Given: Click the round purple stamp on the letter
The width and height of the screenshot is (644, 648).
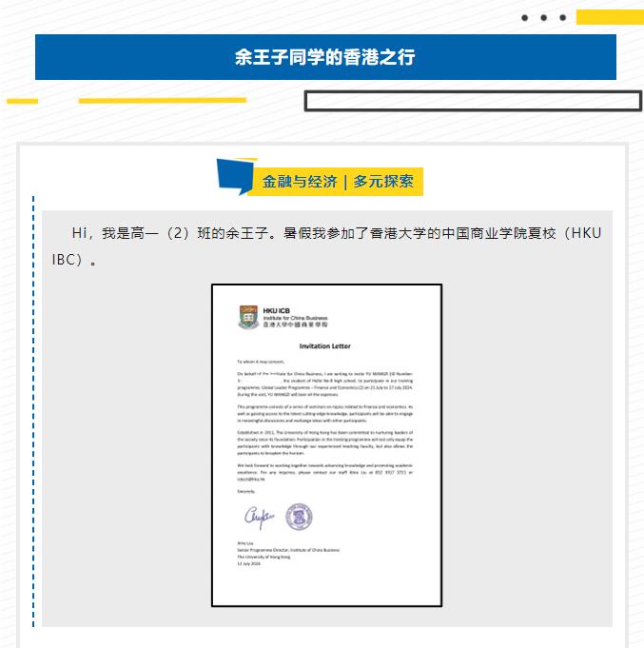Looking at the screenshot, I should pyautogui.click(x=299, y=517).
